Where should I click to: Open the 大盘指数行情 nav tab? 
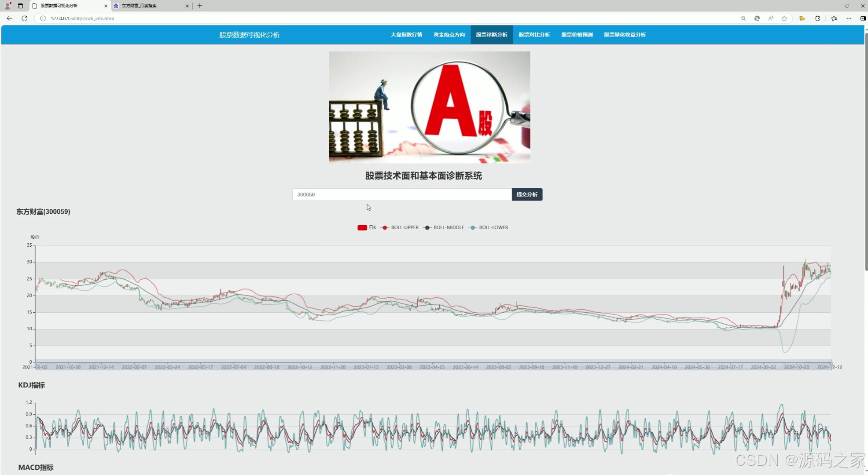(406, 35)
